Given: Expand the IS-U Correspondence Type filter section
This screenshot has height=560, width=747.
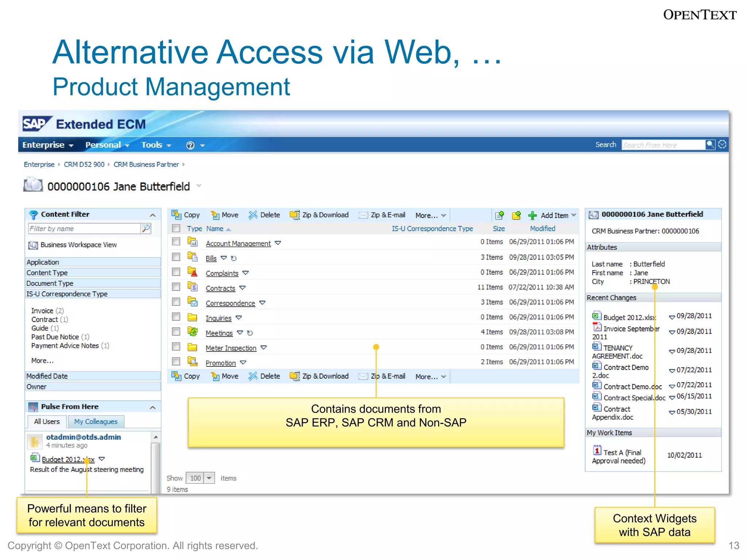Looking at the screenshot, I should [93, 294].
